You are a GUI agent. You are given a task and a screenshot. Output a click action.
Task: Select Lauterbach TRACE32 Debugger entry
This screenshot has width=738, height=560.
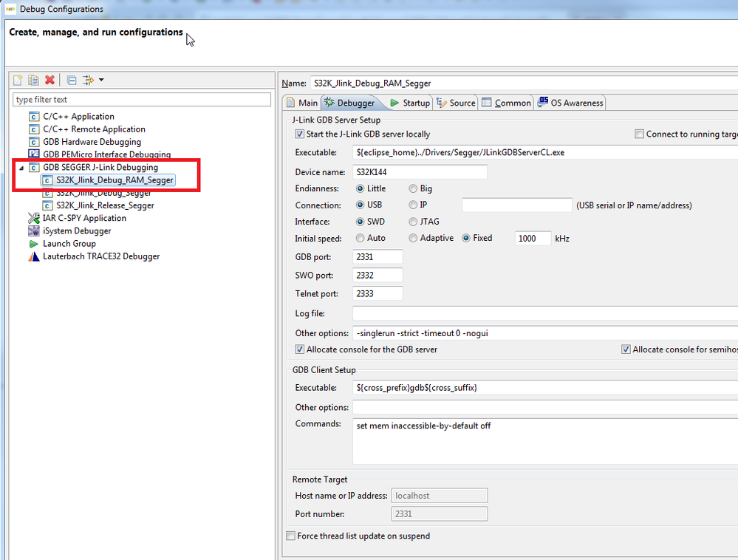101,256
